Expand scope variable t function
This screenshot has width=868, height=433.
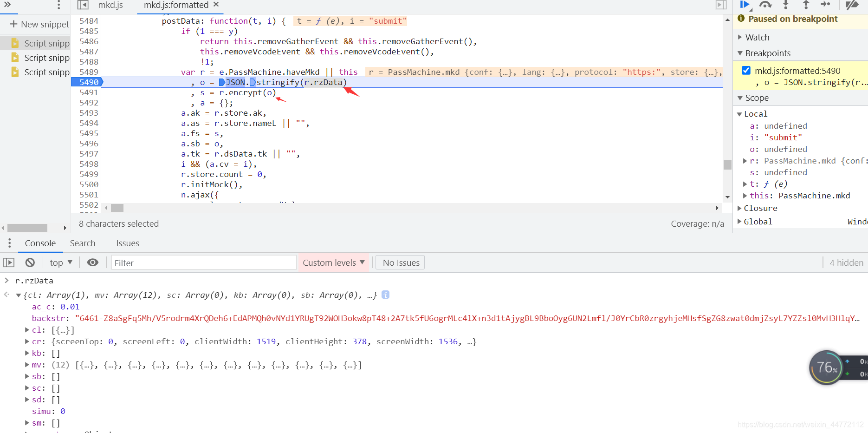745,184
